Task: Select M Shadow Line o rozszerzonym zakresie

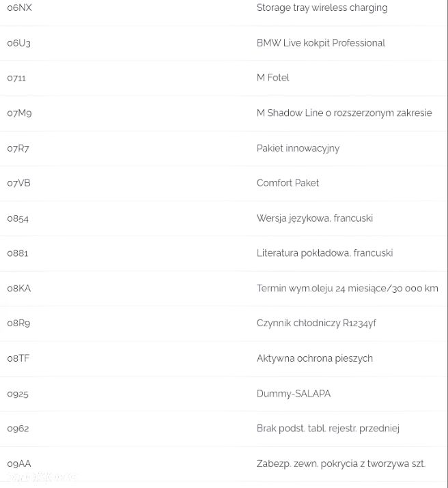Action: 344,113
